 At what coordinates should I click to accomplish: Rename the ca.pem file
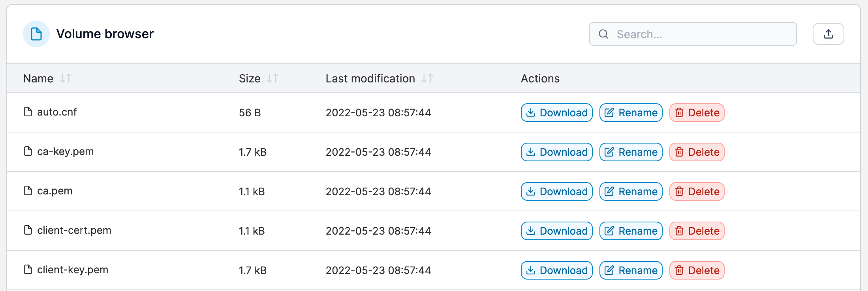click(x=631, y=191)
